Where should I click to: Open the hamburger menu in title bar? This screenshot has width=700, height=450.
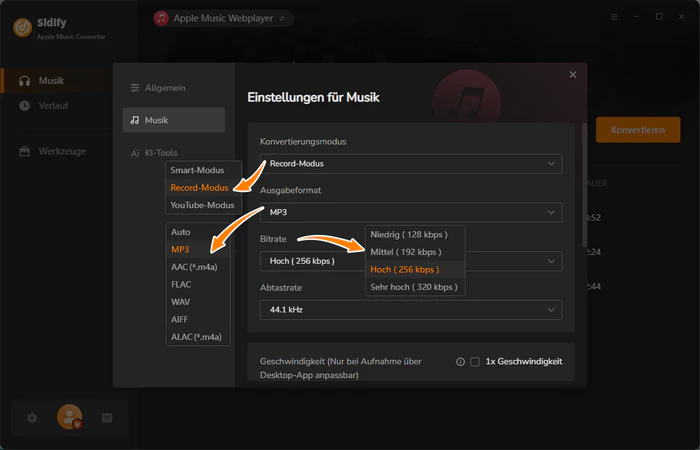(x=614, y=17)
